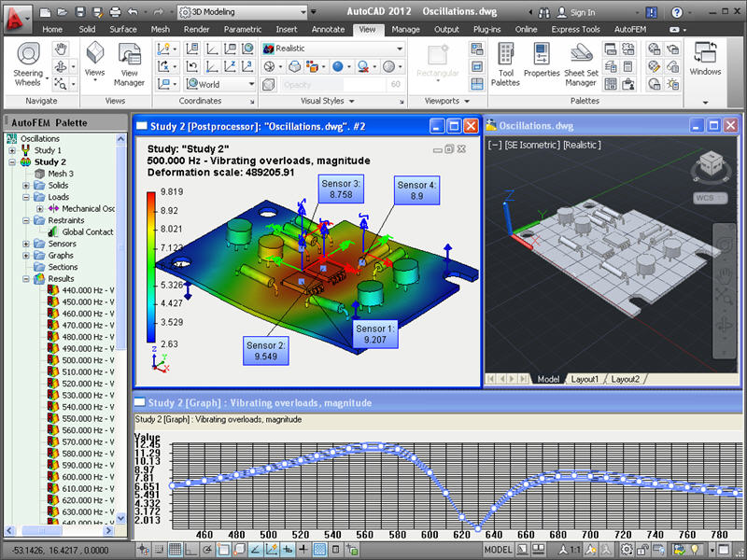Screen dimensions: 747x560
Task: Open the Properties palette
Action: (542, 60)
